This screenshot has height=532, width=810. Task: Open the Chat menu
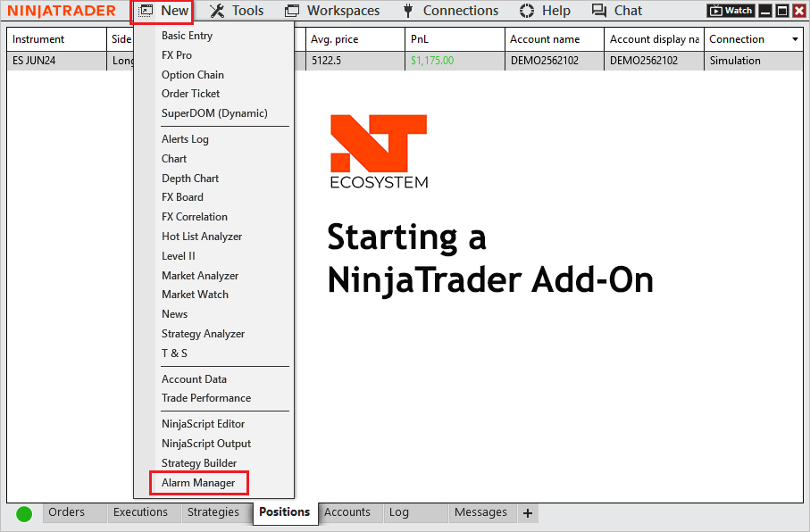pyautogui.click(x=616, y=11)
